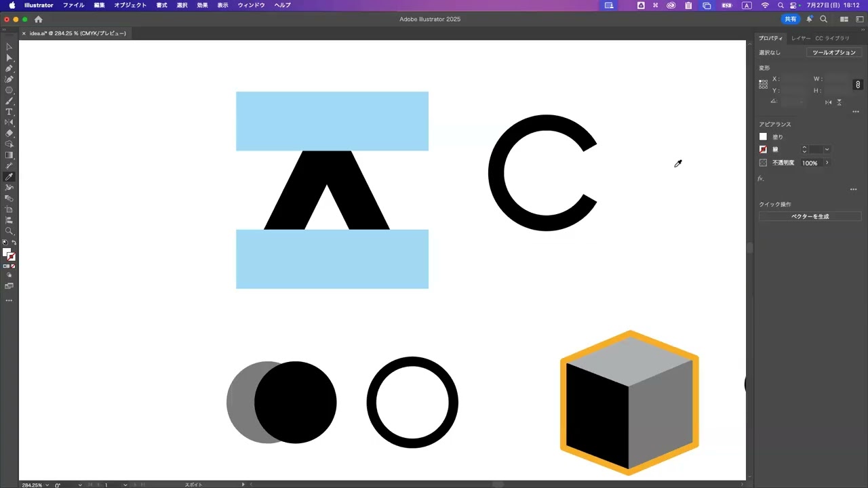This screenshot has height=488, width=868.
Task: Expand opacity slider chevron next to 100%
Action: pyautogui.click(x=827, y=163)
